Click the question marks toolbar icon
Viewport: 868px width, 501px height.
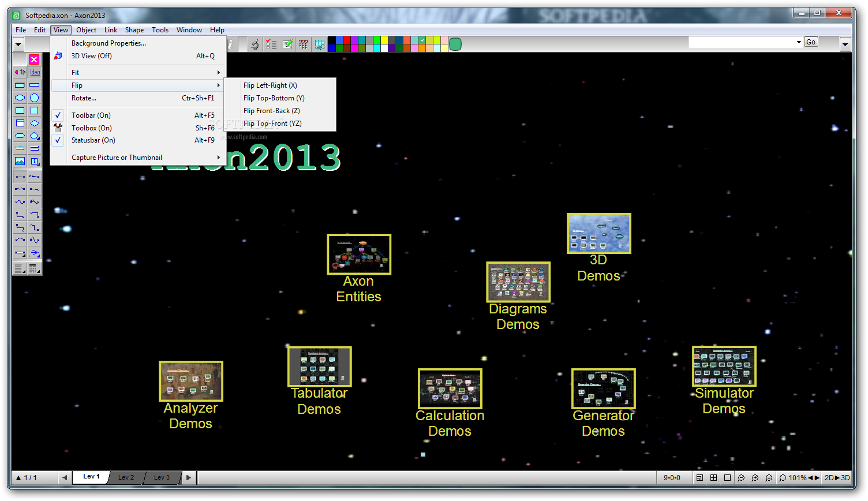303,44
